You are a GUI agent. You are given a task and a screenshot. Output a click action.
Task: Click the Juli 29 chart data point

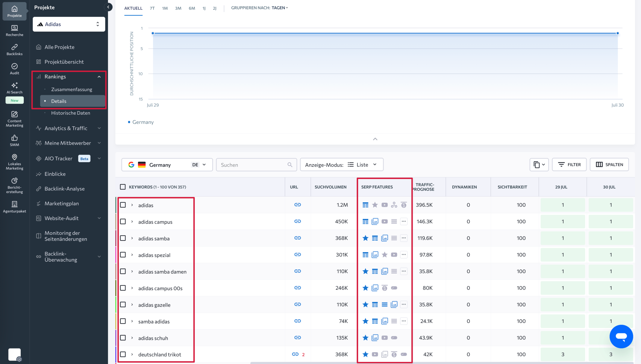[x=153, y=33]
